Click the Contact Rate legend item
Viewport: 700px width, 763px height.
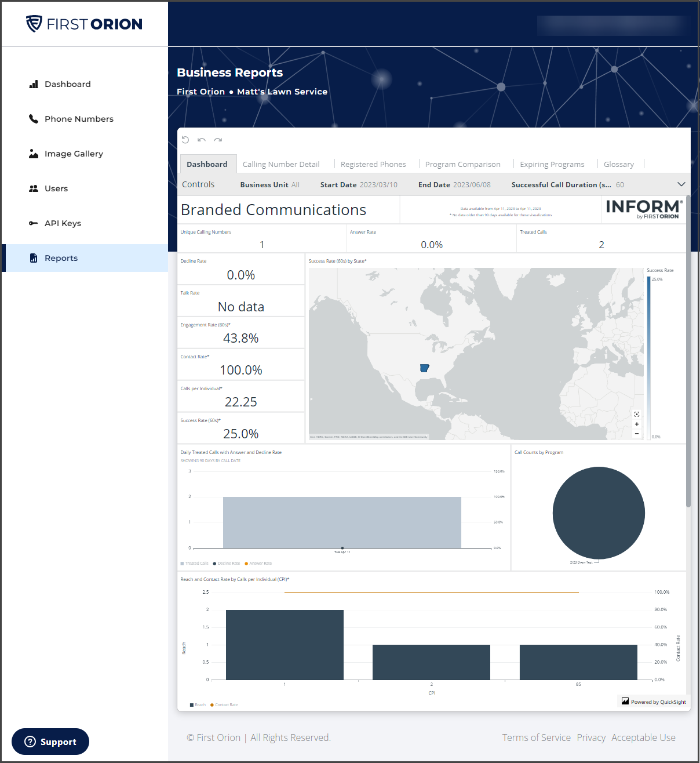[224, 705]
